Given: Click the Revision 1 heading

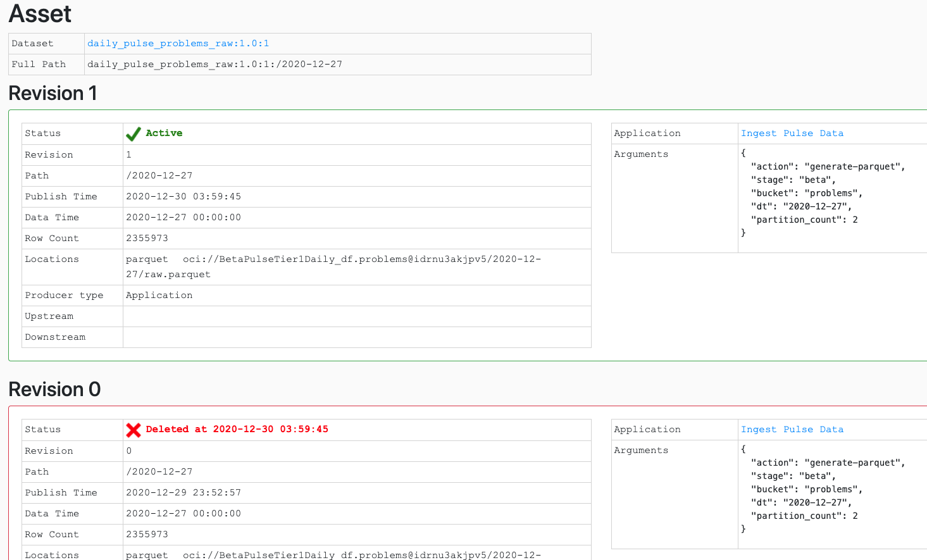Looking at the screenshot, I should pyautogui.click(x=53, y=93).
